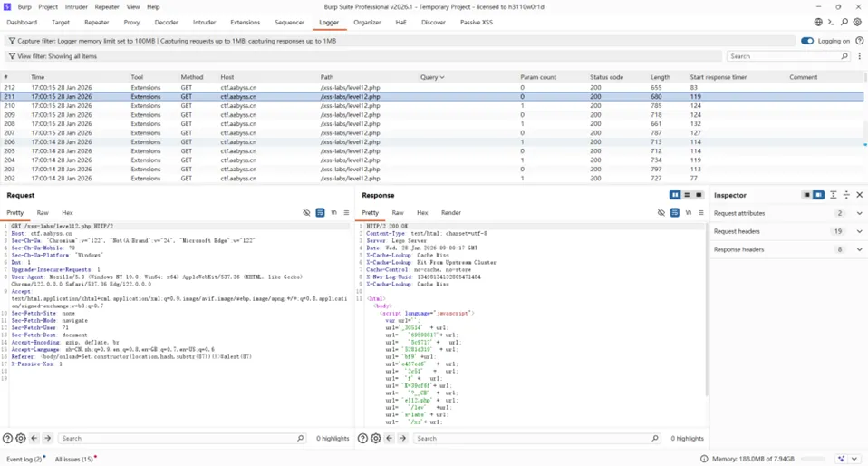Toggle response eye-slash visibility icon

[x=661, y=213]
